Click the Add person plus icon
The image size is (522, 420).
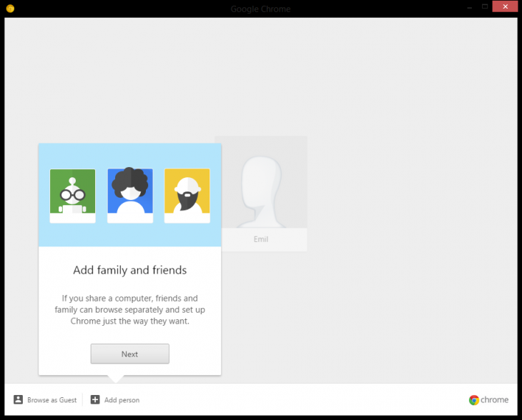click(x=95, y=400)
